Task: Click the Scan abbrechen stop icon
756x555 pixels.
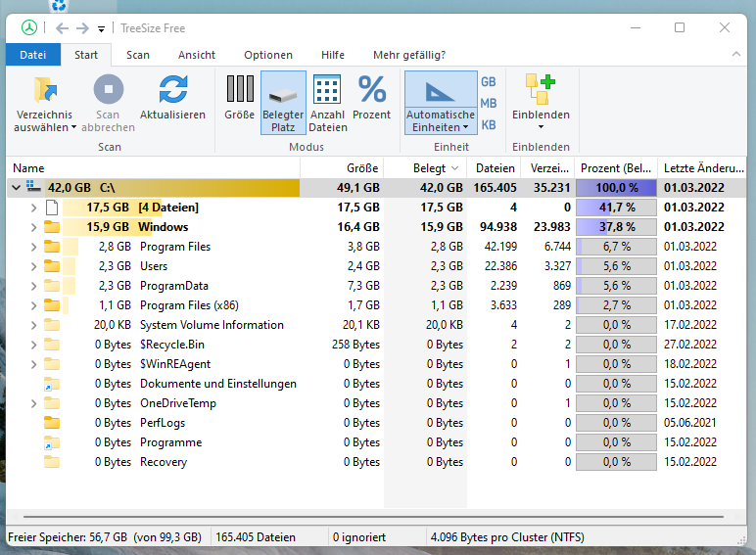Action: click(109, 89)
